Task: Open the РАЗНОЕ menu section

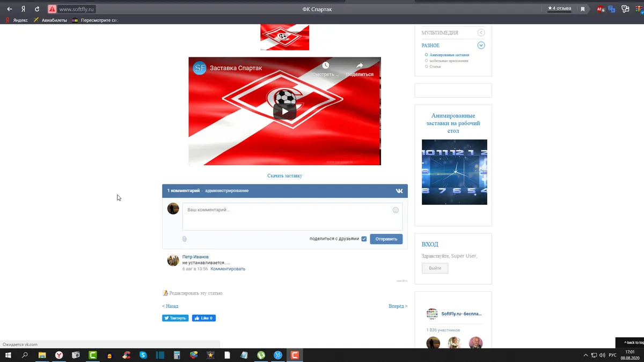Action: (x=430, y=46)
